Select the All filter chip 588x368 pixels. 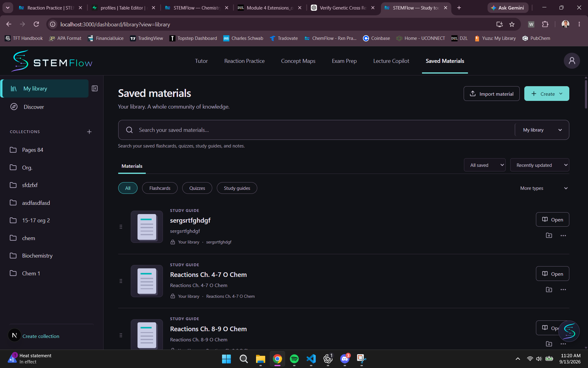(128, 188)
